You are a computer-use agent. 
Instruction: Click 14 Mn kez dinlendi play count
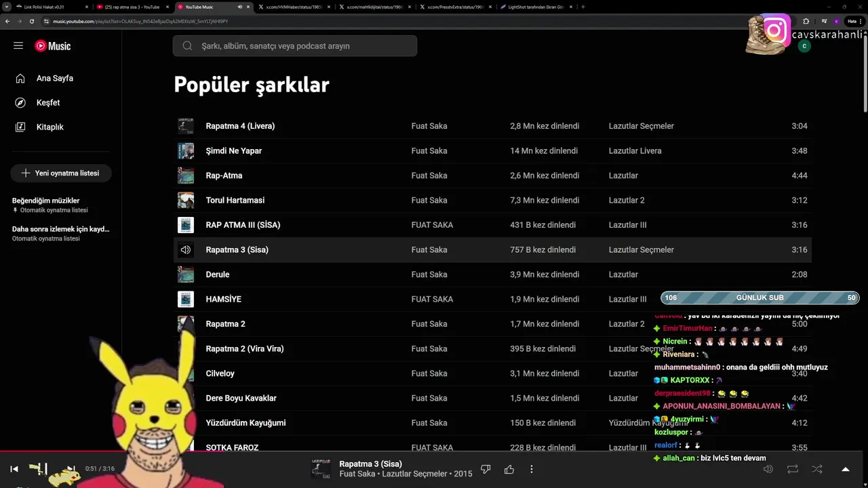(x=544, y=150)
